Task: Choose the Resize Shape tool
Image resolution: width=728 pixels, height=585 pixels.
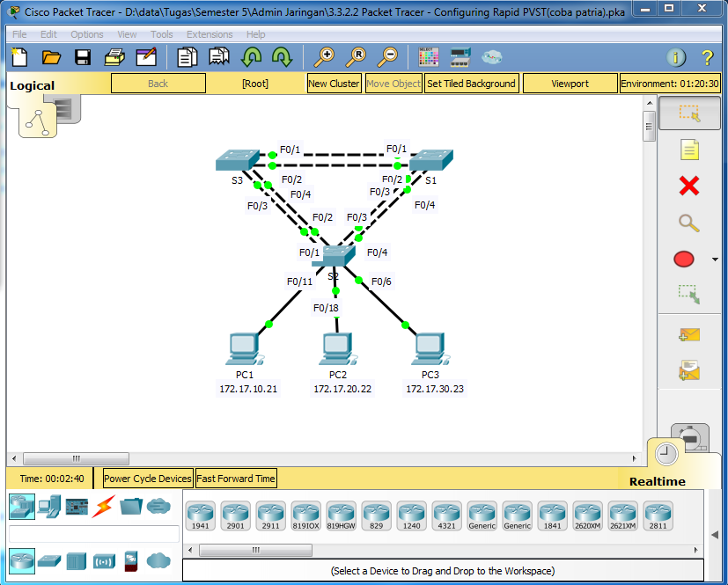Action: click(689, 294)
